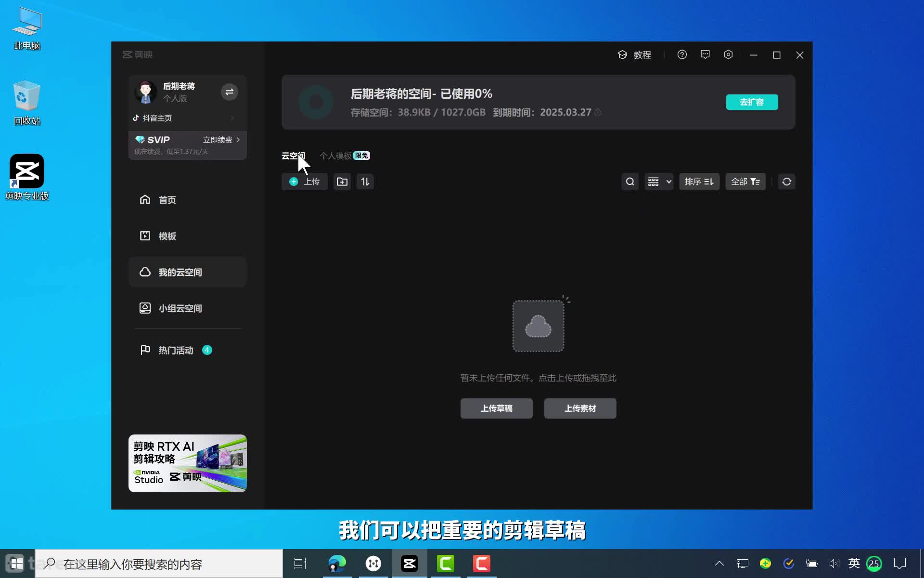924x578 pixels.
Task: Open the green Camtasia taskbar icon
Action: pos(446,564)
